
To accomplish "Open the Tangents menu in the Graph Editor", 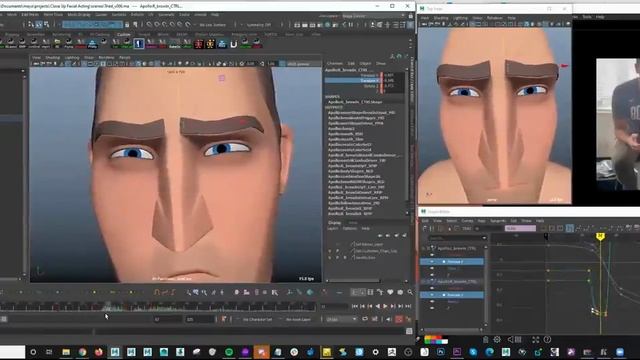I will point(498,221).
